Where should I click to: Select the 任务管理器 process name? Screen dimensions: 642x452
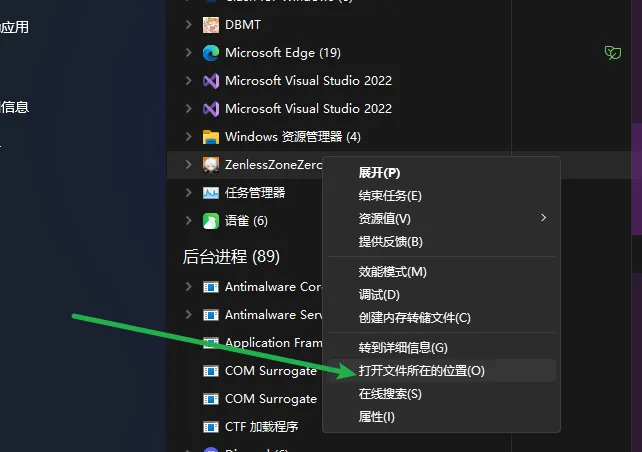tap(255, 193)
